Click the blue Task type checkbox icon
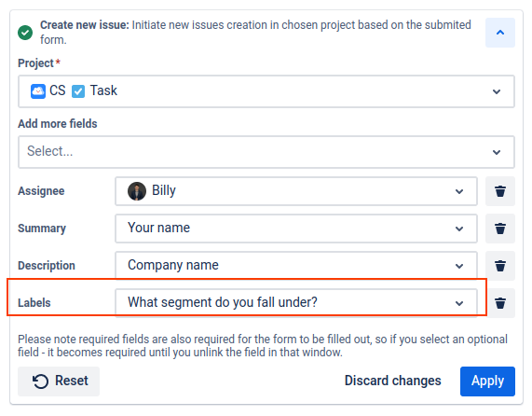The image size is (532, 416). tap(78, 91)
